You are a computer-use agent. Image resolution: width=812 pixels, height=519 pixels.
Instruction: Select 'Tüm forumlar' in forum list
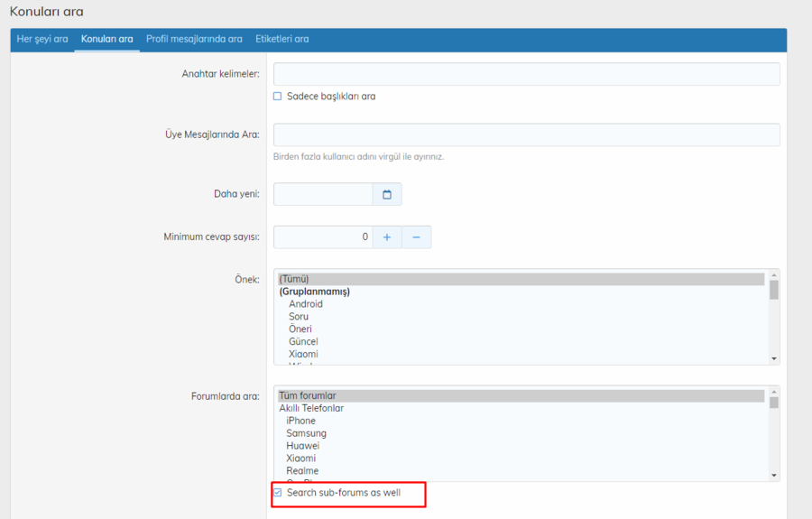coord(521,395)
